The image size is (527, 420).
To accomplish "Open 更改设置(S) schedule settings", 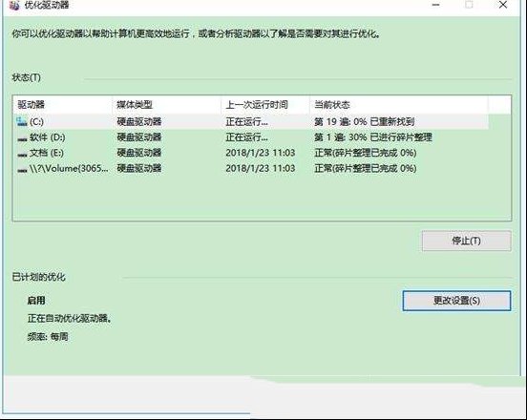I will (456, 301).
